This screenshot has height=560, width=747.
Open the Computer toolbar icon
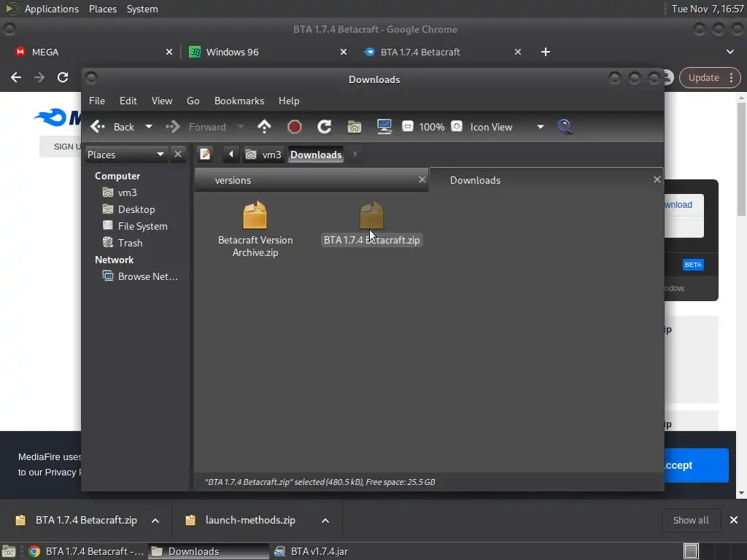[x=384, y=127]
